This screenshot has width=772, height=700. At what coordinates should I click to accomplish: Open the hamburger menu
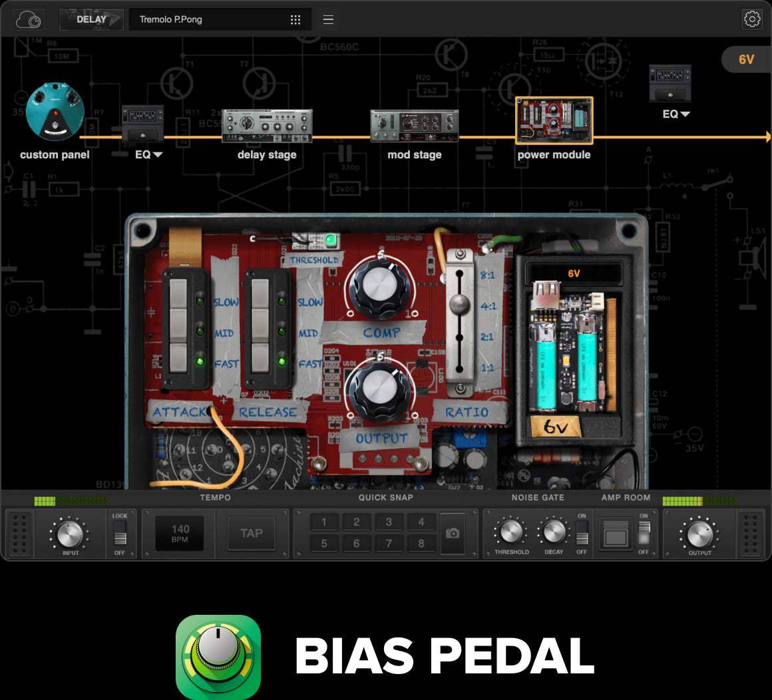click(x=328, y=19)
